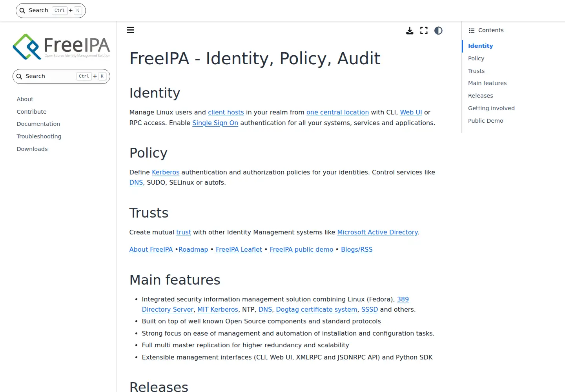Visit the About FreeIPA link
This screenshot has height=392, width=565.
(x=151, y=250)
